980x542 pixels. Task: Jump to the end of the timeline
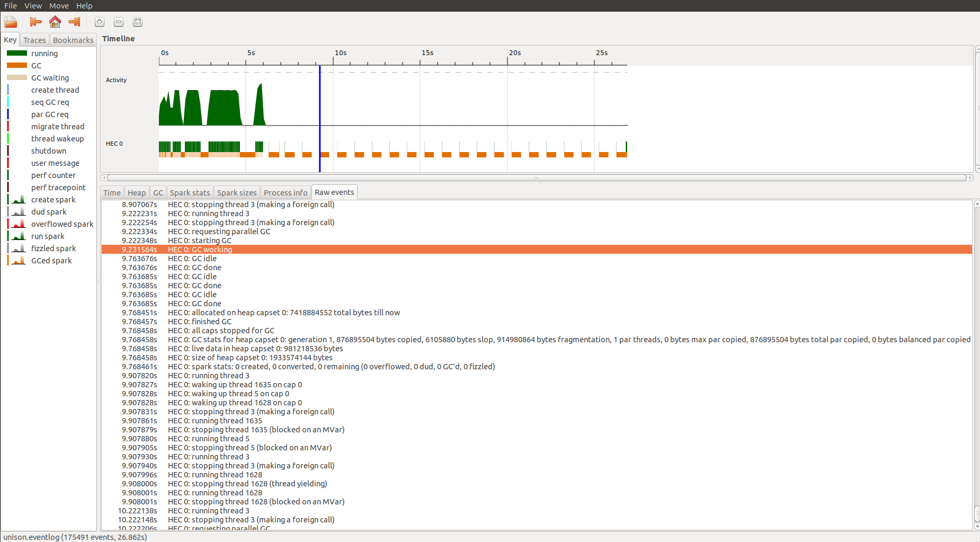coord(74,22)
